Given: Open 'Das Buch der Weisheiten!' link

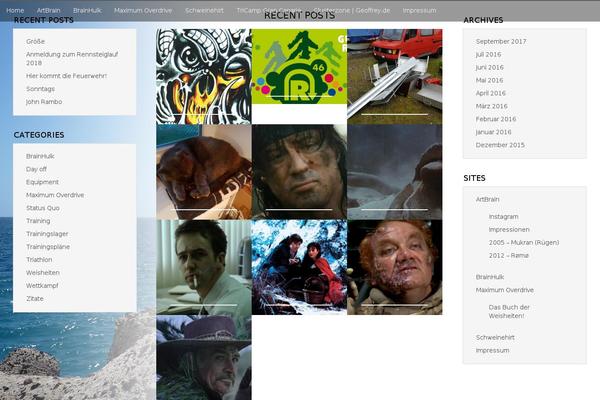Looking at the screenshot, I should (x=509, y=312).
